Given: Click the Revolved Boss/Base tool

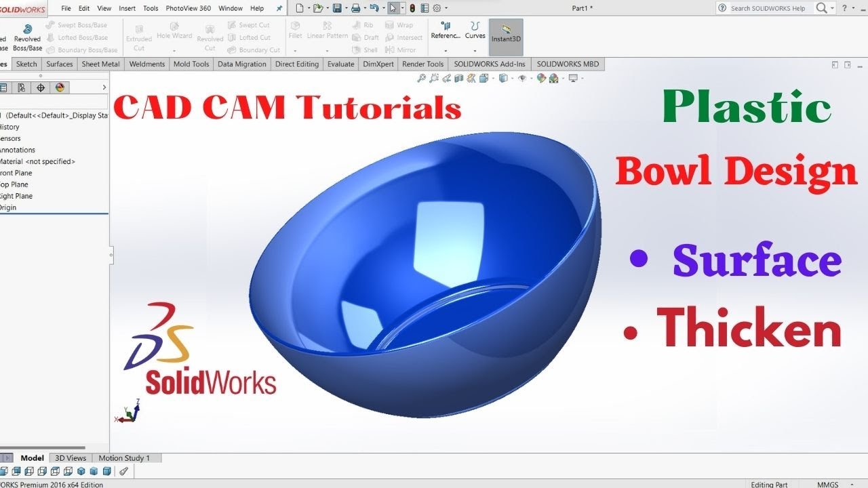Looking at the screenshot, I should click(27, 38).
